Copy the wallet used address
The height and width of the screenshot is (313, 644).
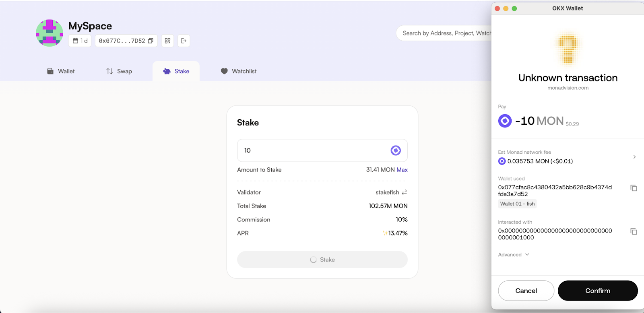634,188
